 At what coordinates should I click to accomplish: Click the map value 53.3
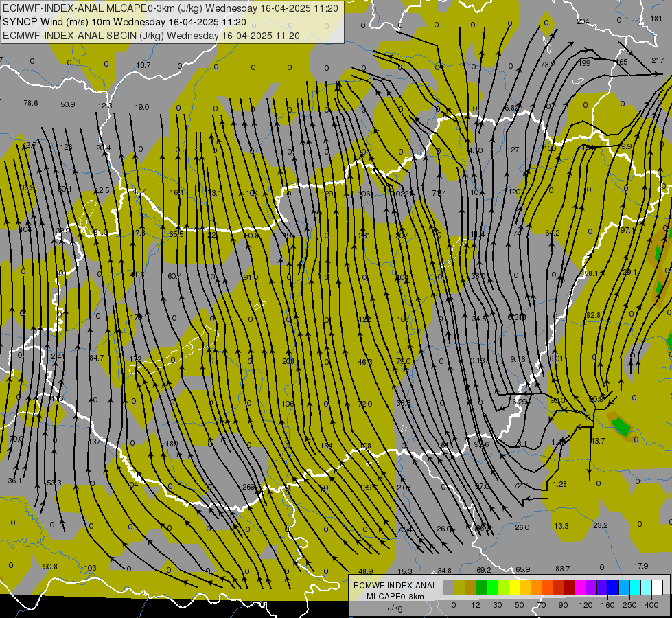[54, 483]
